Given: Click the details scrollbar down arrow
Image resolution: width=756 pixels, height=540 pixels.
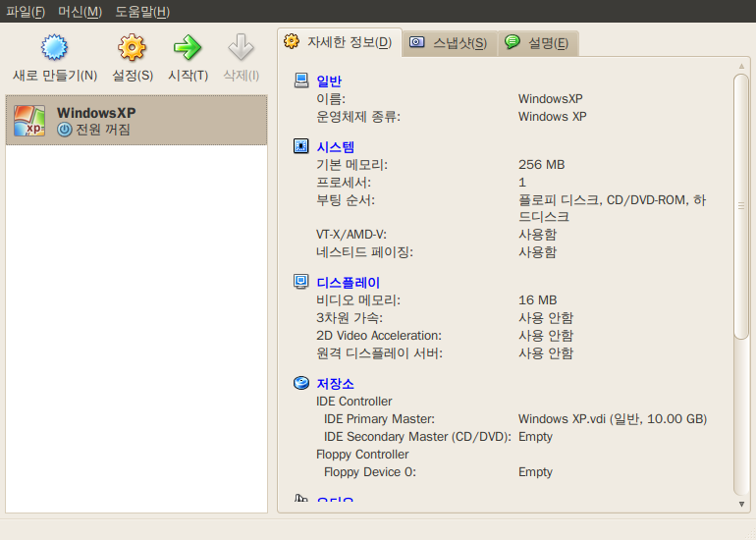Looking at the screenshot, I should pyautogui.click(x=741, y=504).
